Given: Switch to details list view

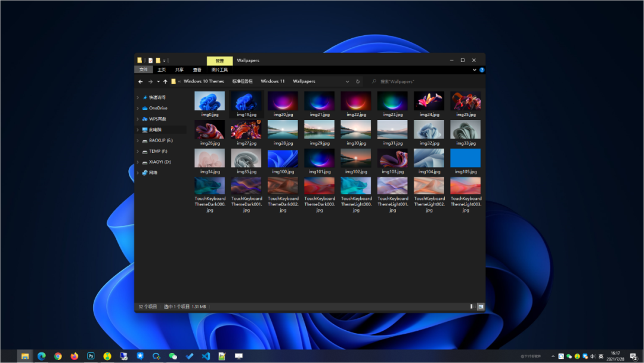Looking at the screenshot, I should pos(472,306).
